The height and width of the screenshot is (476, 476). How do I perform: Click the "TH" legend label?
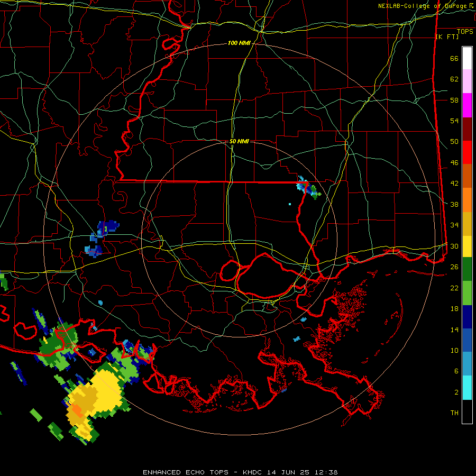coord(454,413)
